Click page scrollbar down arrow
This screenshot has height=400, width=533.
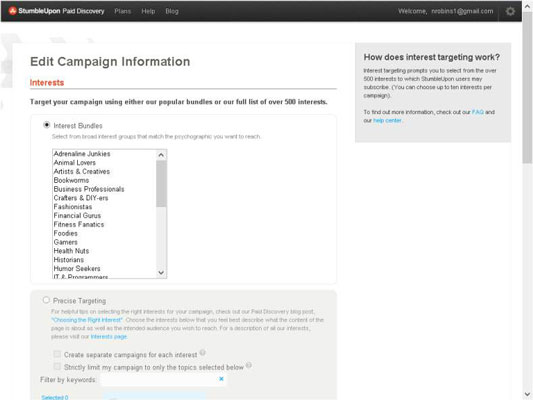click(527, 394)
